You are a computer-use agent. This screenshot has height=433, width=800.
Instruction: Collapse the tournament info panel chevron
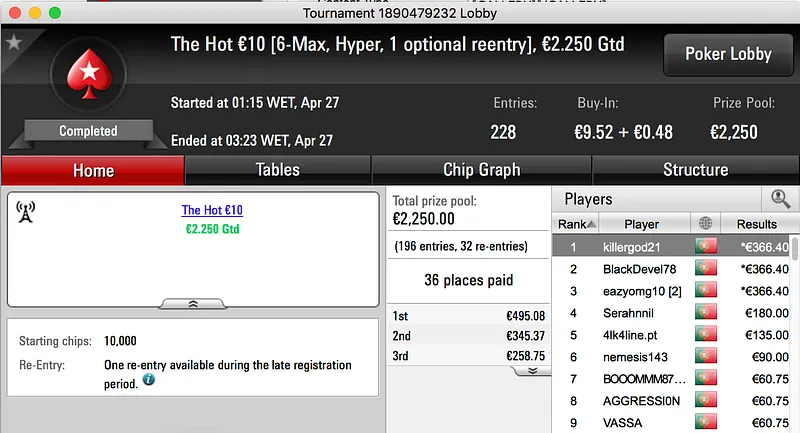point(193,302)
